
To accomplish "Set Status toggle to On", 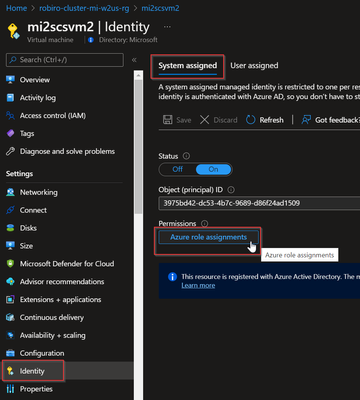I will (213, 169).
